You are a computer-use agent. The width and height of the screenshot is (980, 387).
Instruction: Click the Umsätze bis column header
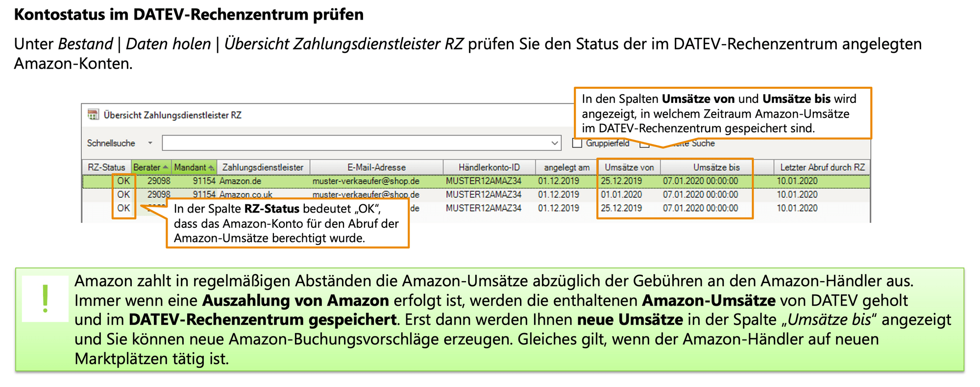click(x=716, y=167)
